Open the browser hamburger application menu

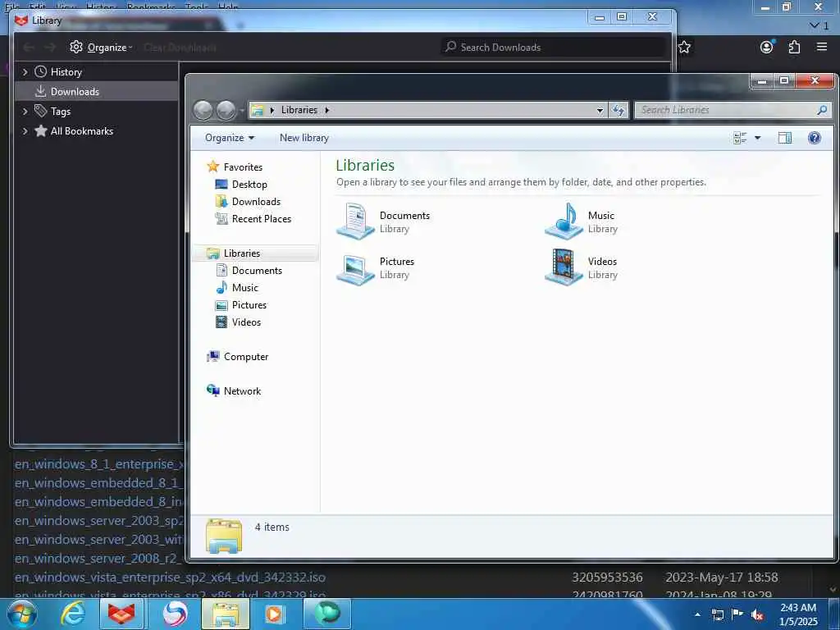822,47
